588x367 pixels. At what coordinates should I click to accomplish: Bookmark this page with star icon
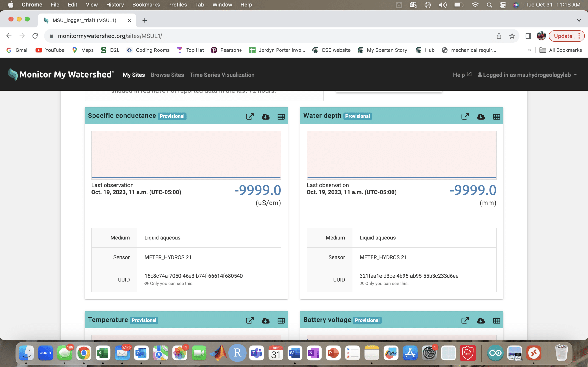tap(512, 36)
